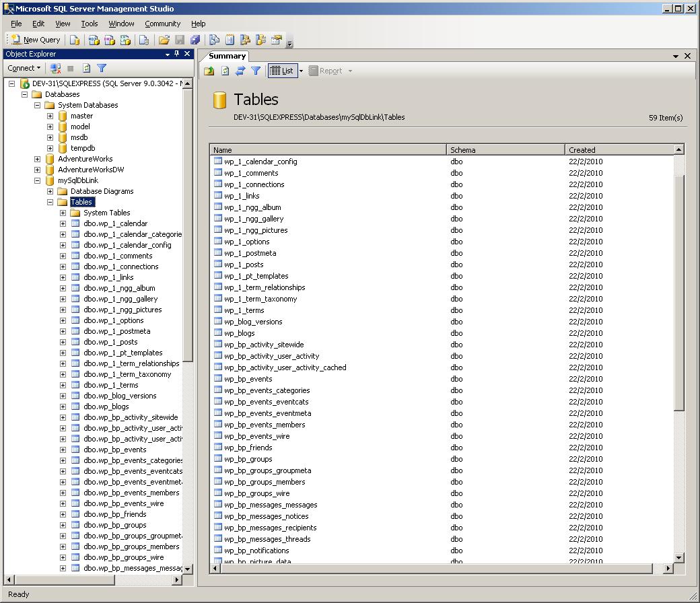The width and height of the screenshot is (700, 603).
Task: Go up one level in Summary
Action: pos(209,71)
